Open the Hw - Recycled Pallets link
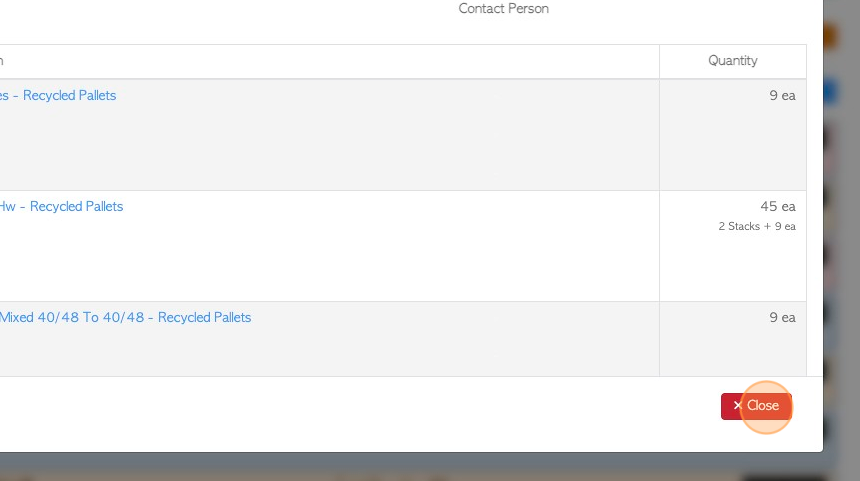 tap(61, 207)
